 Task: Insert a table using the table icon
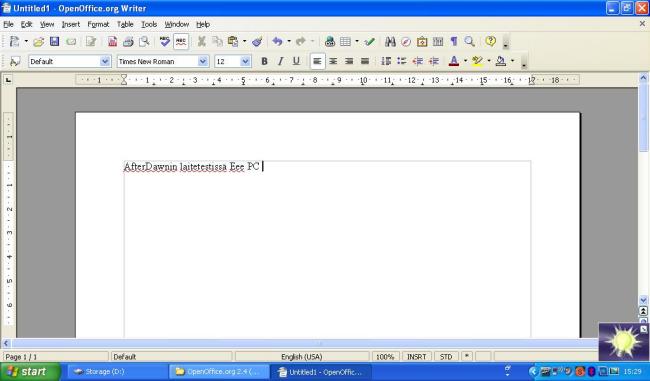(345, 41)
